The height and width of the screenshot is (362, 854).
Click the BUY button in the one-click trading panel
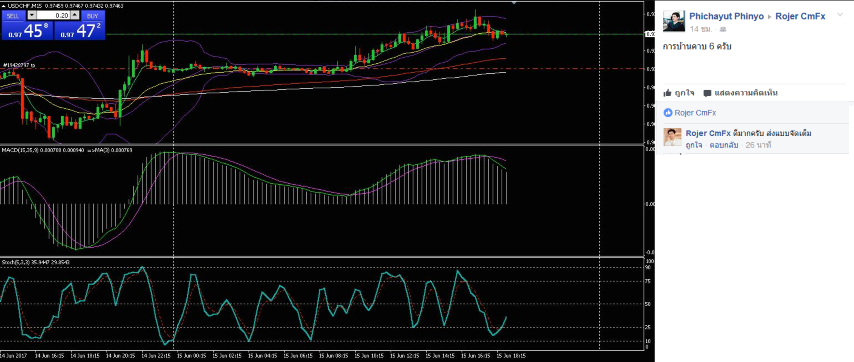[x=93, y=16]
